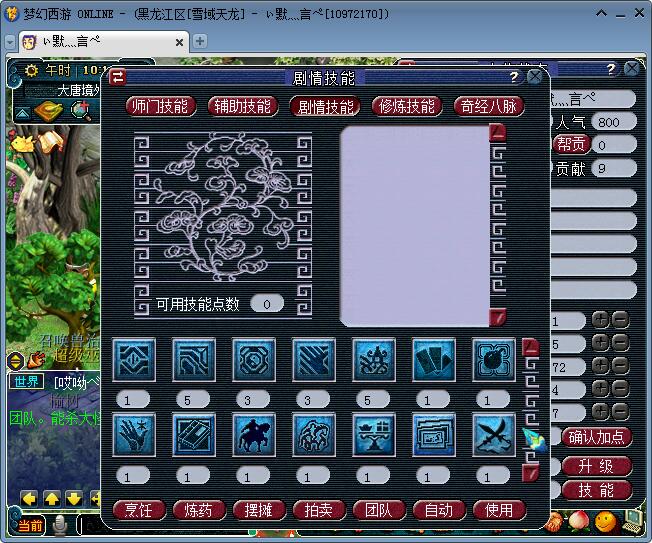Select the 世界 chat channel button
The width and height of the screenshot is (652, 543).
[x=26, y=381]
